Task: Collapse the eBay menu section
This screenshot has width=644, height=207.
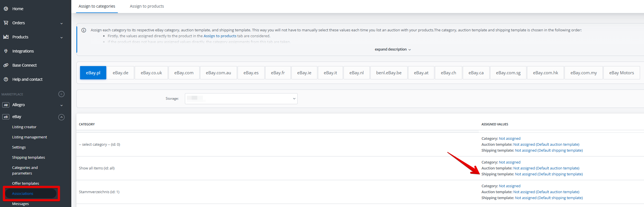Action: tap(61, 117)
